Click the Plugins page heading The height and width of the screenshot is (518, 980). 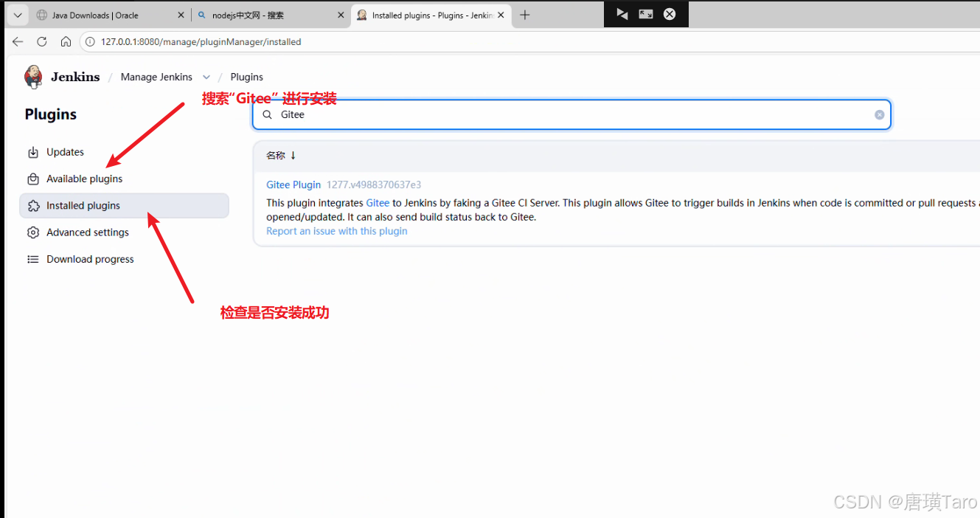click(51, 114)
